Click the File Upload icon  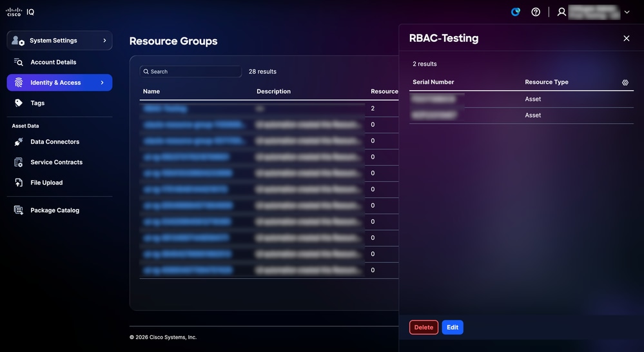[19, 183]
